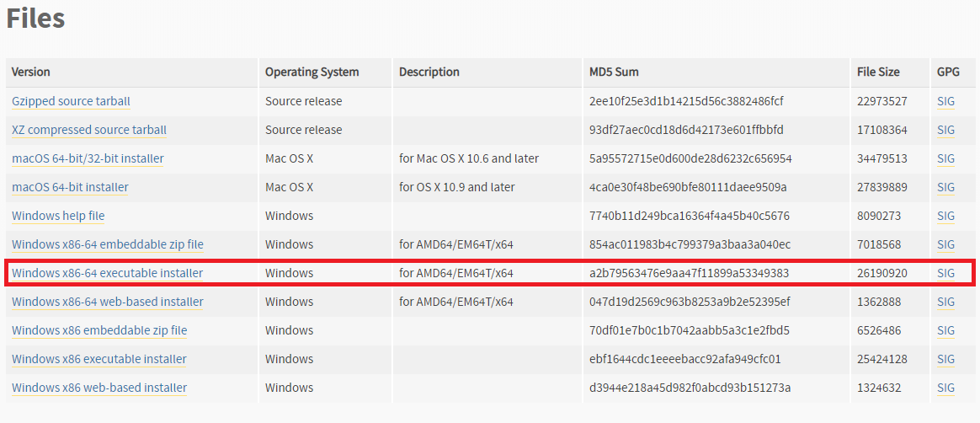The width and height of the screenshot is (980, 423).
Task: Open SIG link for Windows help file
Action: [945, 216]
